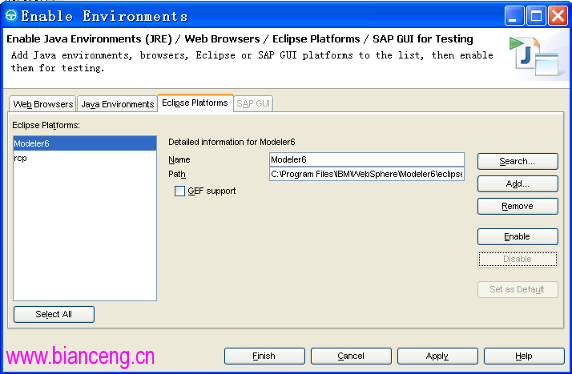Open the Java Environments tab

pos(117,104)
